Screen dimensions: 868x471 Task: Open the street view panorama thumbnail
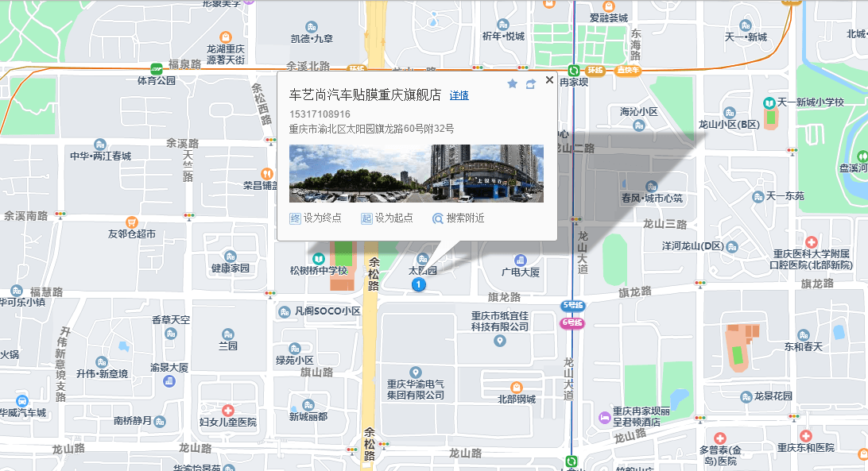tap(416, 173)
